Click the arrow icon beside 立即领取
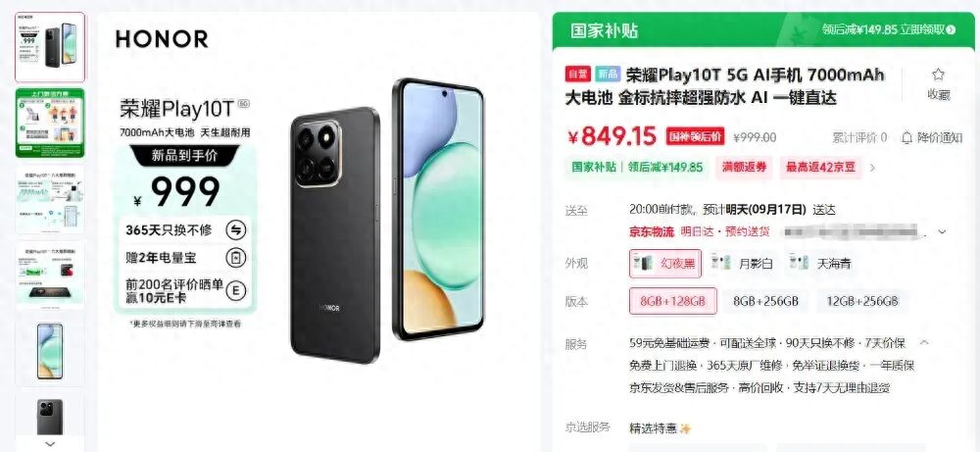This screenshot has height=452, width=980. click(952, 29)
